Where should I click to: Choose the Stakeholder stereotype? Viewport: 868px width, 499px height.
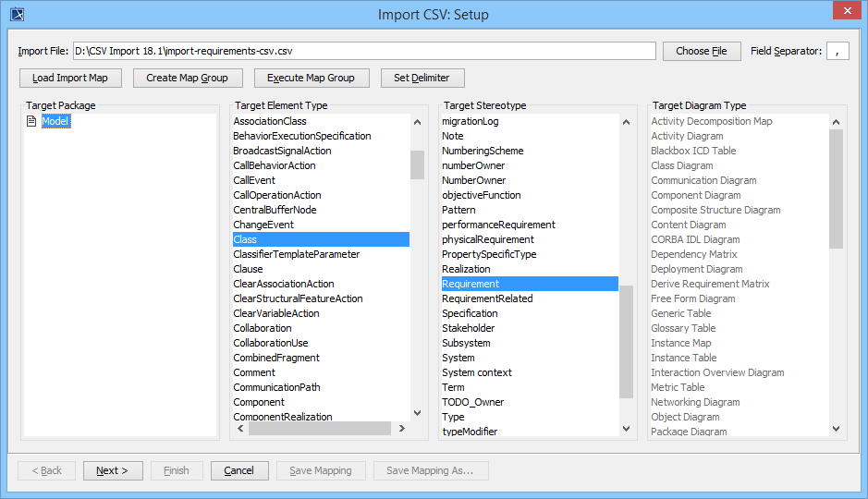click(468, 328)
